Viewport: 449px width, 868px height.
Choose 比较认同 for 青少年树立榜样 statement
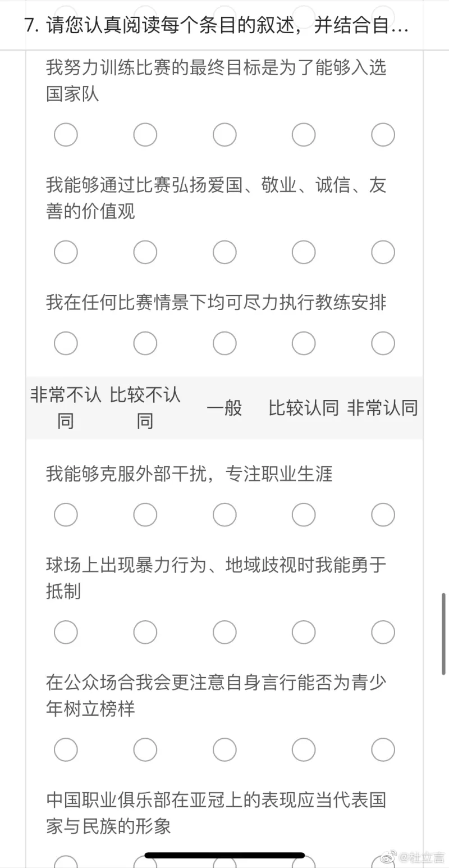click(304, 749)
